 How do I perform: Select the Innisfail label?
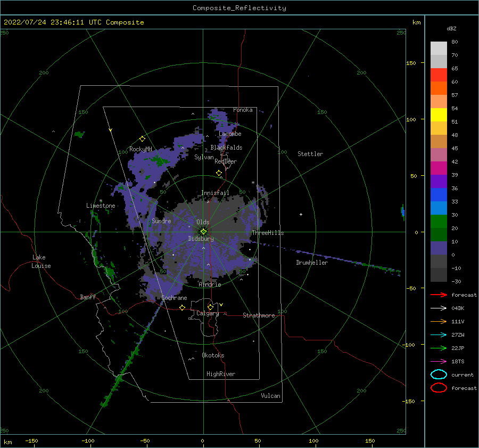[215, 193]
